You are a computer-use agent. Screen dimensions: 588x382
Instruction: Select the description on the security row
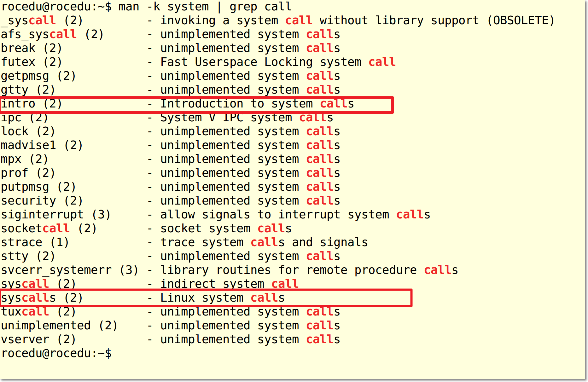click(250, 201)
